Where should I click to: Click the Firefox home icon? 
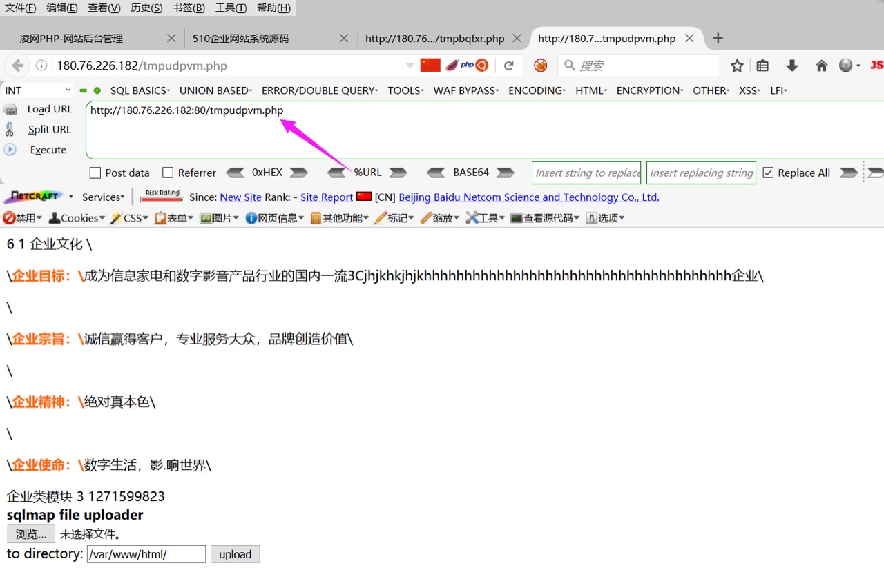(x=820, y=64)
